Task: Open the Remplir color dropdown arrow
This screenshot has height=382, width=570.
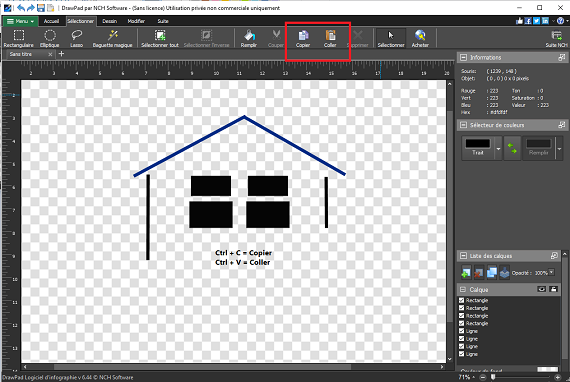Action: 559,149
